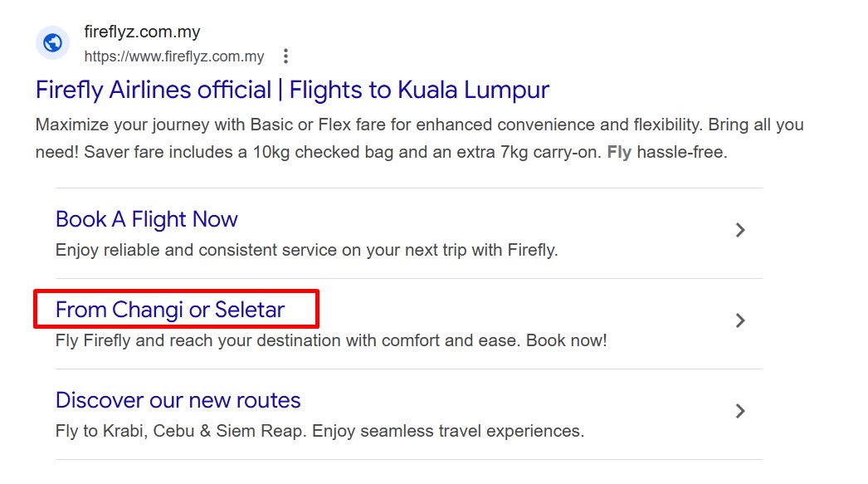868x484 pixels.
Task: Click the chevron beside Discover our new routes
Action: (740, 411)
